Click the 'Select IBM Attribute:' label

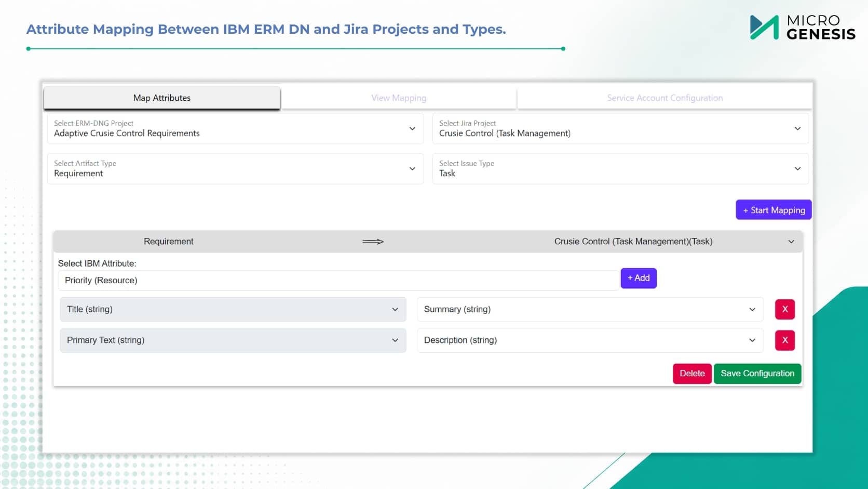[97, 263]
